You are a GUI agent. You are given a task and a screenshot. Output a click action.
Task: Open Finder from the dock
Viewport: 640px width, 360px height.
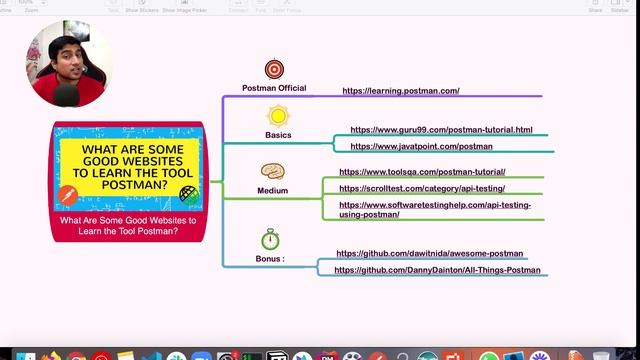click(26, 356)
